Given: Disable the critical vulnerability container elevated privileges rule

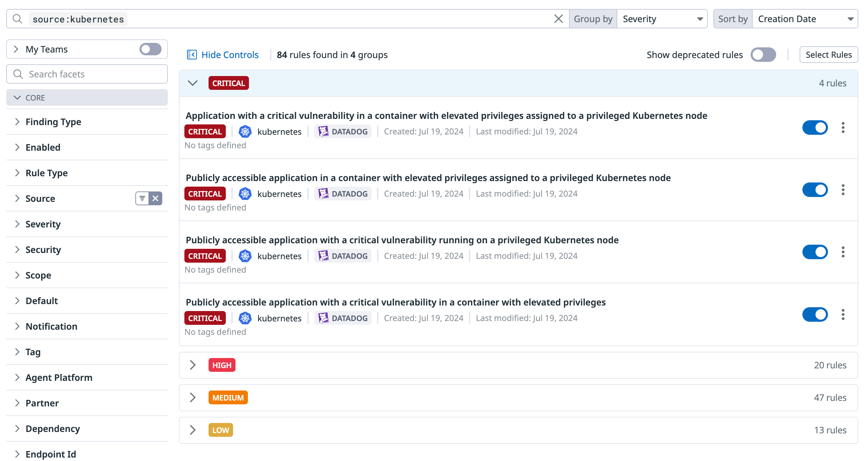Looking at the screenshot, I should click(x=815, y=314).
